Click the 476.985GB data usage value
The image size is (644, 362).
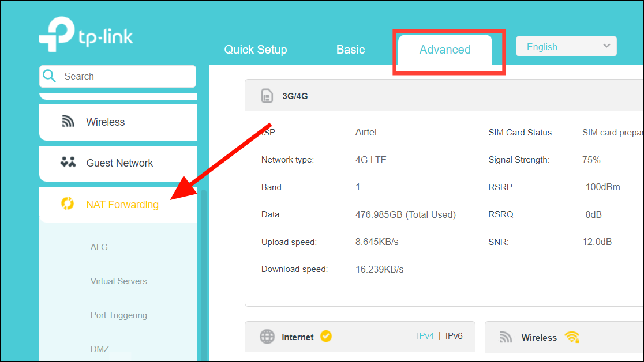(x=405, y=214)
